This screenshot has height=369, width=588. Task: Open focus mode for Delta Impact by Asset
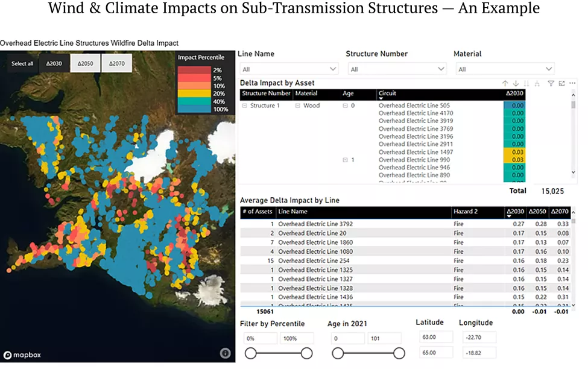pyautogui.click(x=562, y=83)
